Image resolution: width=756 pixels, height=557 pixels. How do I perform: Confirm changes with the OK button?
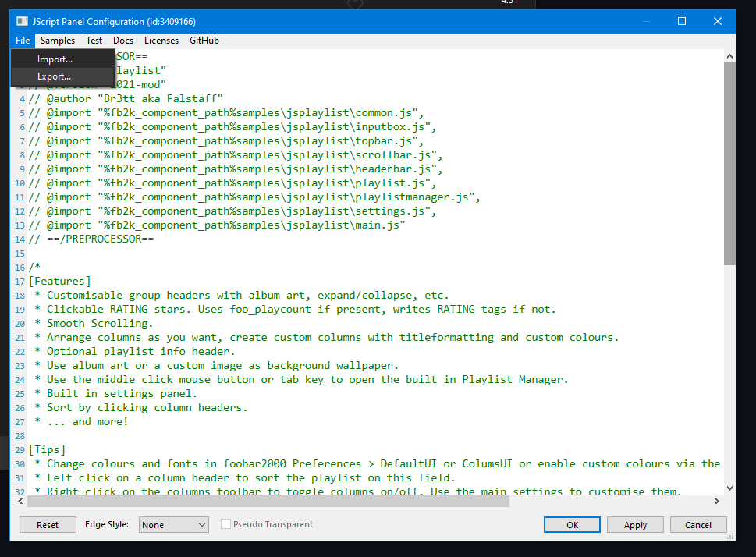(572, 524)
